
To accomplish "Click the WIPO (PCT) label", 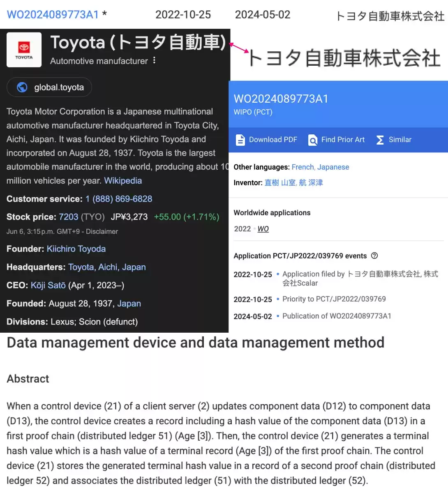I will tap(253, 112).
